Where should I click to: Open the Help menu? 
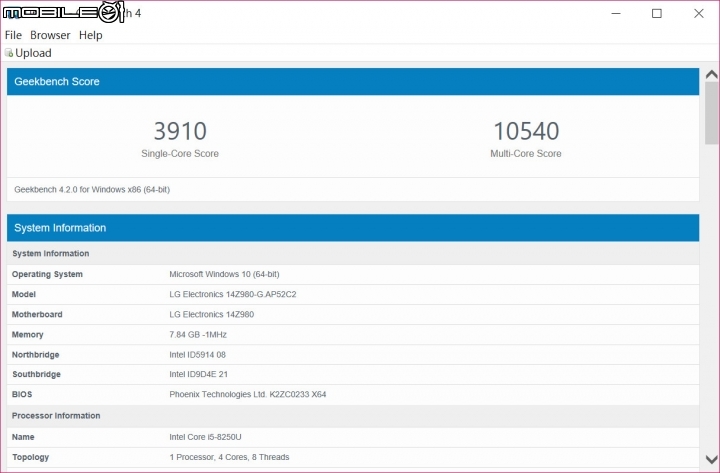(90, 35)
